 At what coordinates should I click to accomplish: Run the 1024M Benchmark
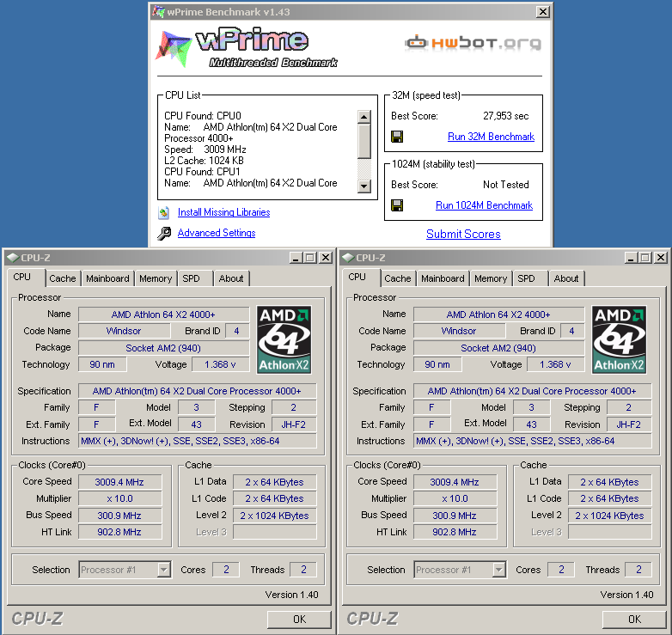point(484,205)
